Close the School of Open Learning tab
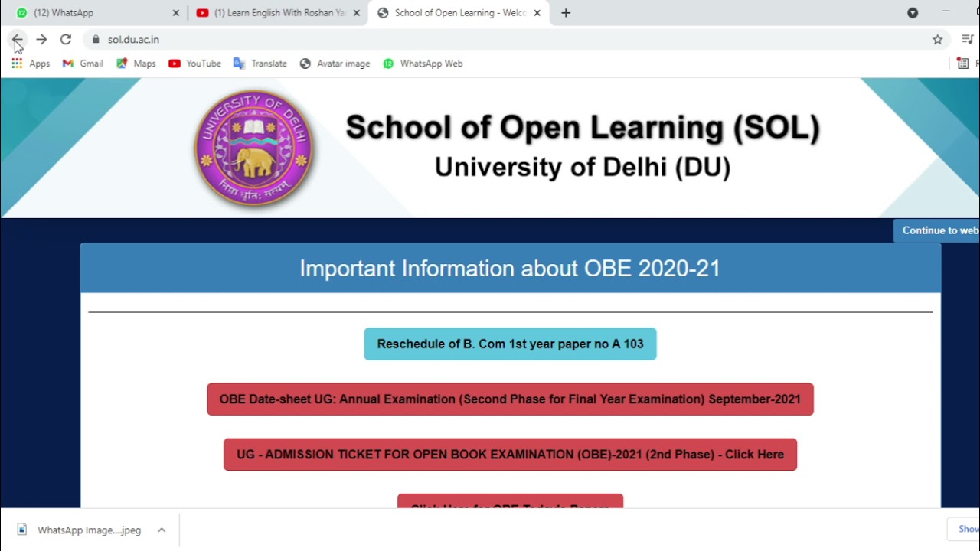 (x=537, y=13)
